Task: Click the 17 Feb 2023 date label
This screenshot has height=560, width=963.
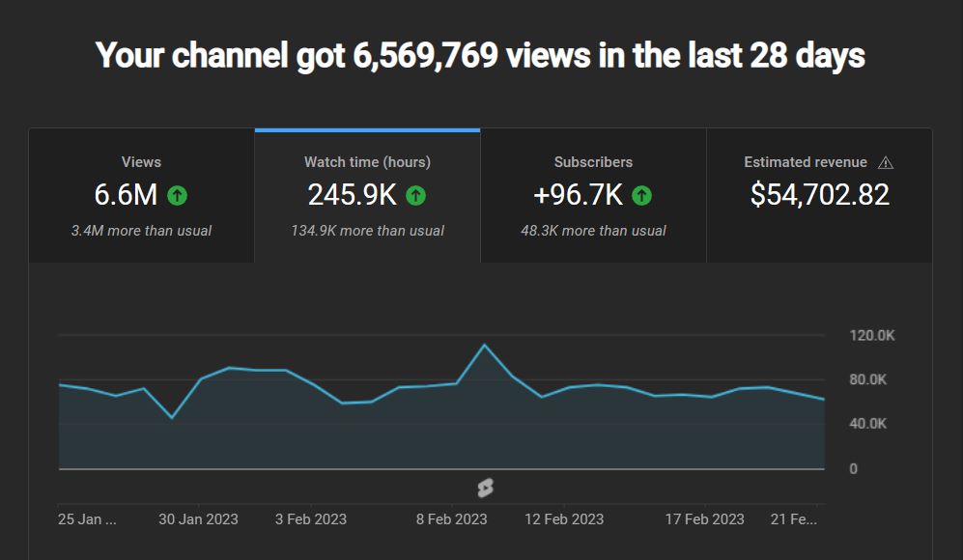Action: pyautogui.click(x=704, y=519)
